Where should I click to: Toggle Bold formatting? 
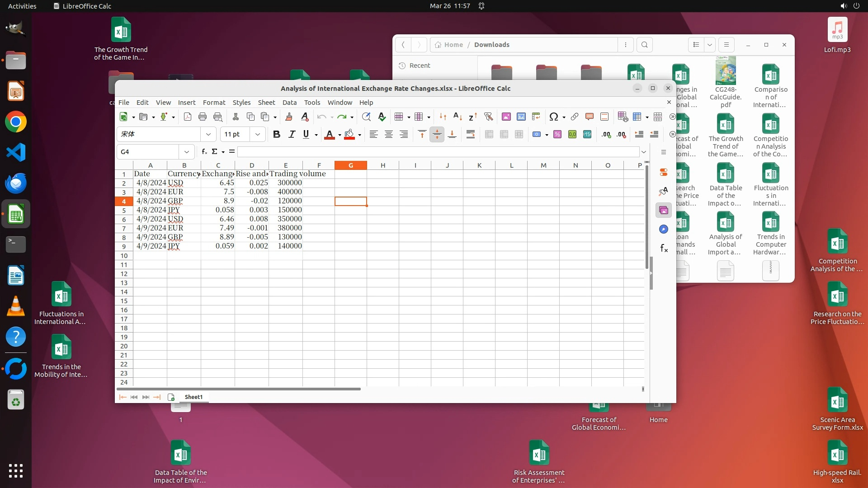point(276,134)
